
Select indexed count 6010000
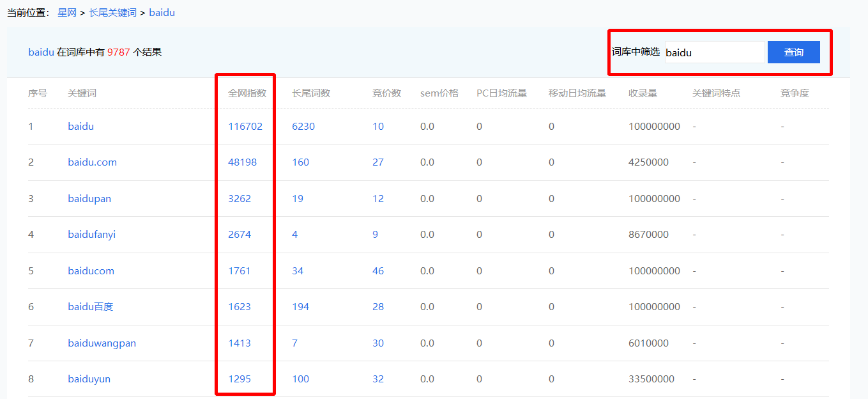648,343
